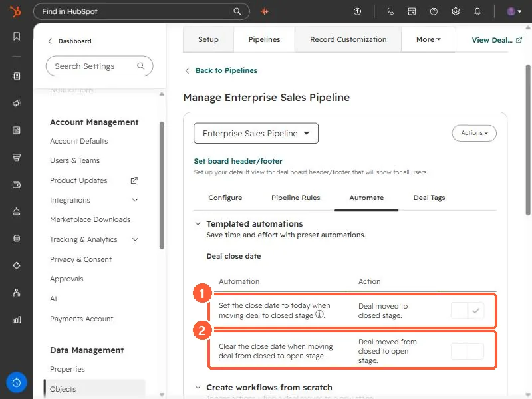532x399 pixels.
Task: Select the Deal Tags sub-tab
Action: 429,198
